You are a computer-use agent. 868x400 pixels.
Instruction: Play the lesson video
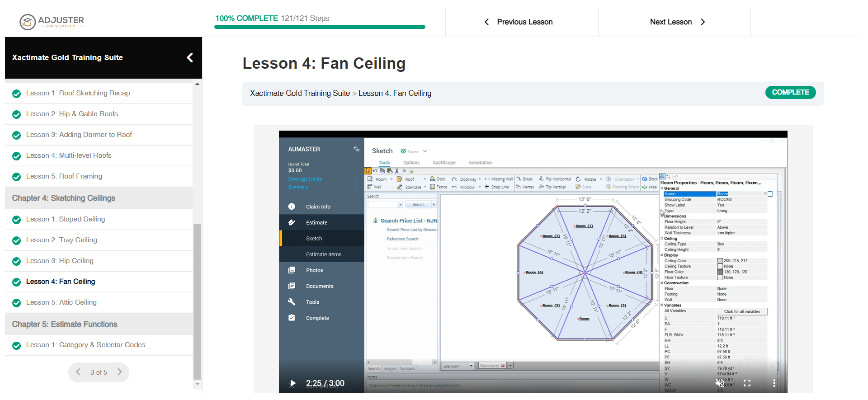(292, 383)
